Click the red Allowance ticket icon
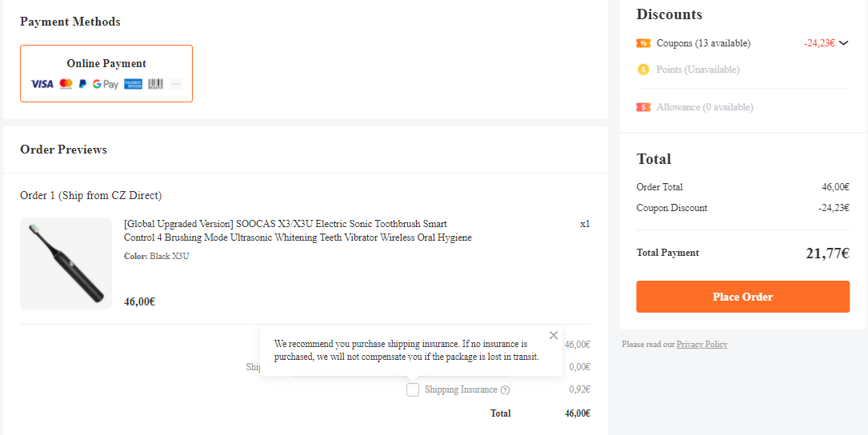This screenshot has height=435, width=868. click(x=643, y=107)
